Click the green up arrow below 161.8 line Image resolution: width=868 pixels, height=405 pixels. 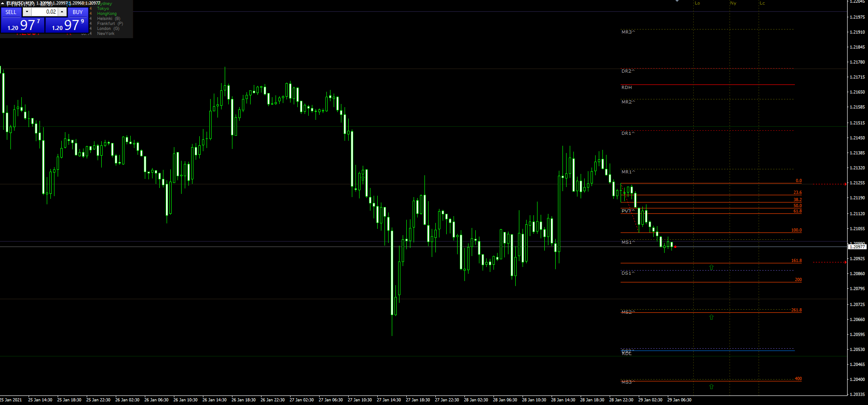point(711,267)
